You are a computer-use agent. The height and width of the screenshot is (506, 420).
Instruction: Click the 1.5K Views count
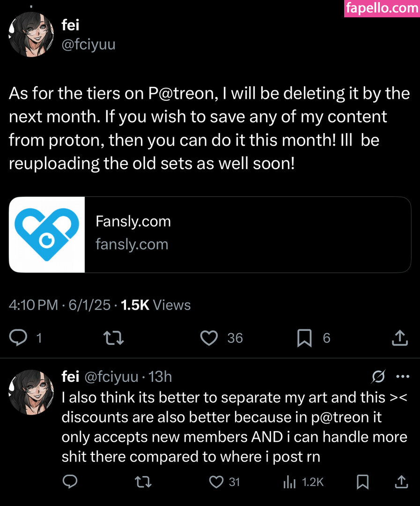coord(155,305)
